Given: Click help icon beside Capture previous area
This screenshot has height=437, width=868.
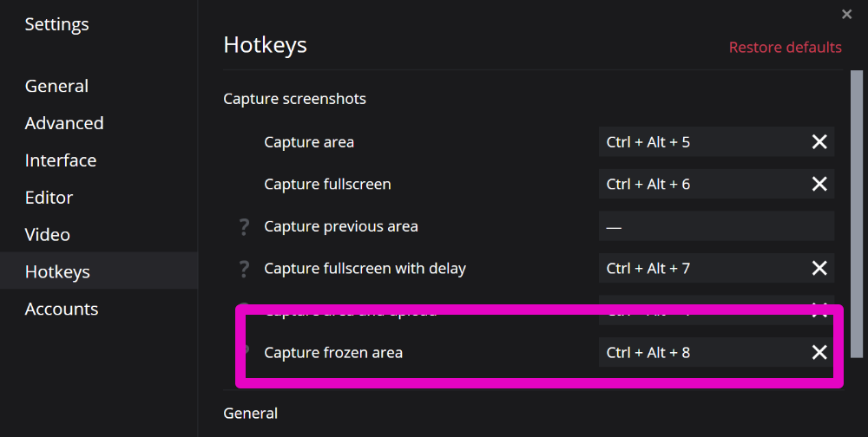Looking at the screenshot, I should point(244,227).
